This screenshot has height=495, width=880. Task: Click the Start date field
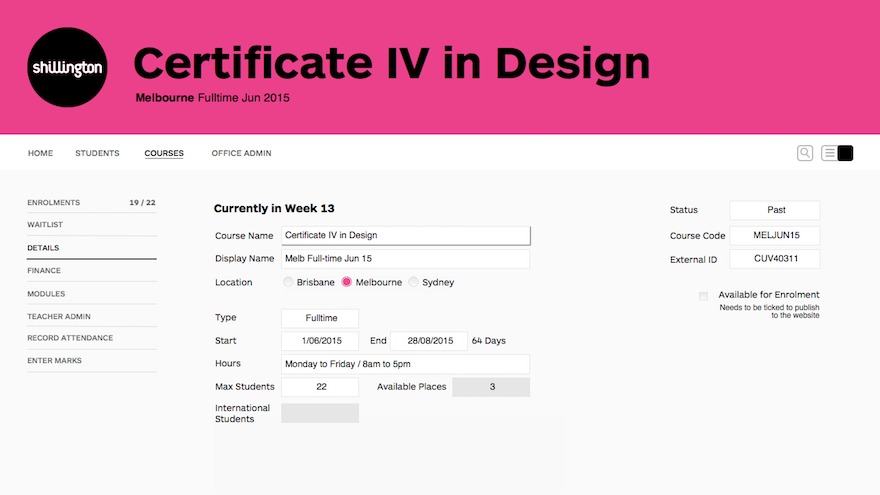(x=320, y=341)
